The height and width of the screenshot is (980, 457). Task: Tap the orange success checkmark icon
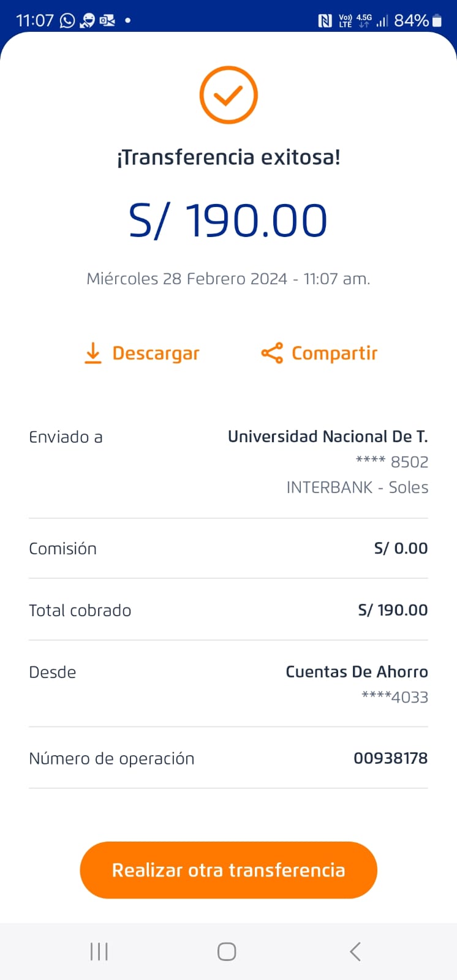click(x=228, y=96)
